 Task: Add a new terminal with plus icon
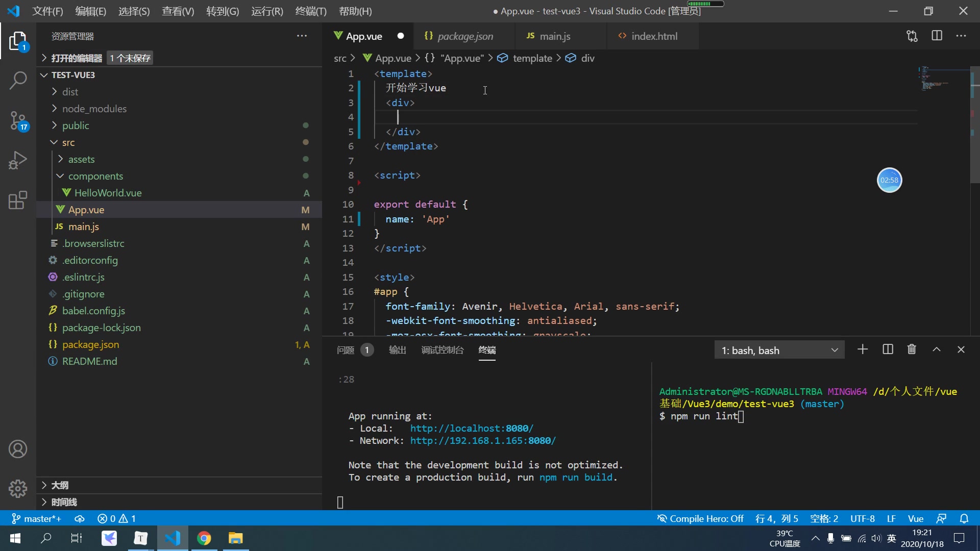tap(863, 349)
